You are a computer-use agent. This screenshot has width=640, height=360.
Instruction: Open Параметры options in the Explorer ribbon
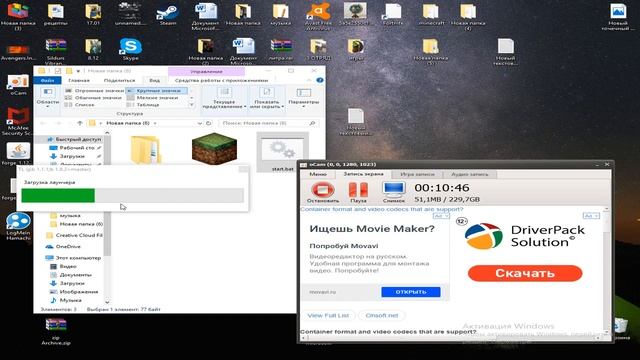pos(303,98)
